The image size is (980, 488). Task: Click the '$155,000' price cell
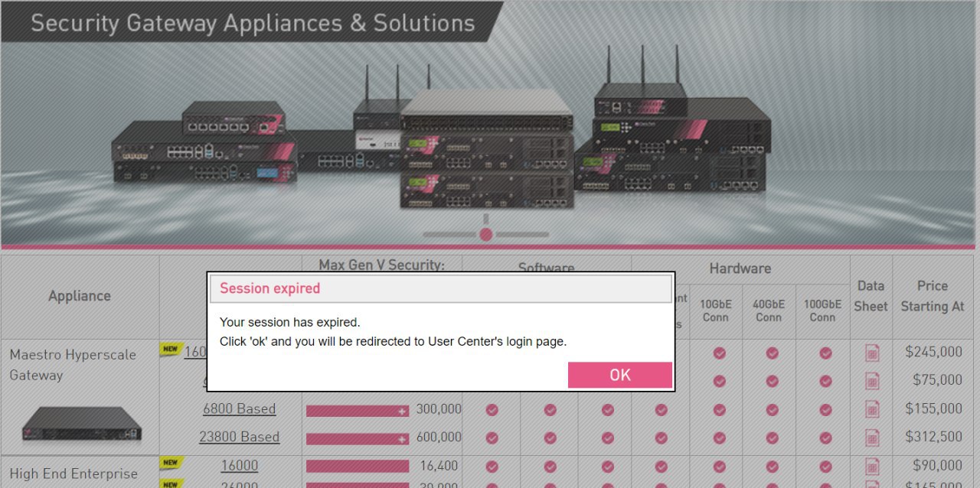(x=933, y=408)
